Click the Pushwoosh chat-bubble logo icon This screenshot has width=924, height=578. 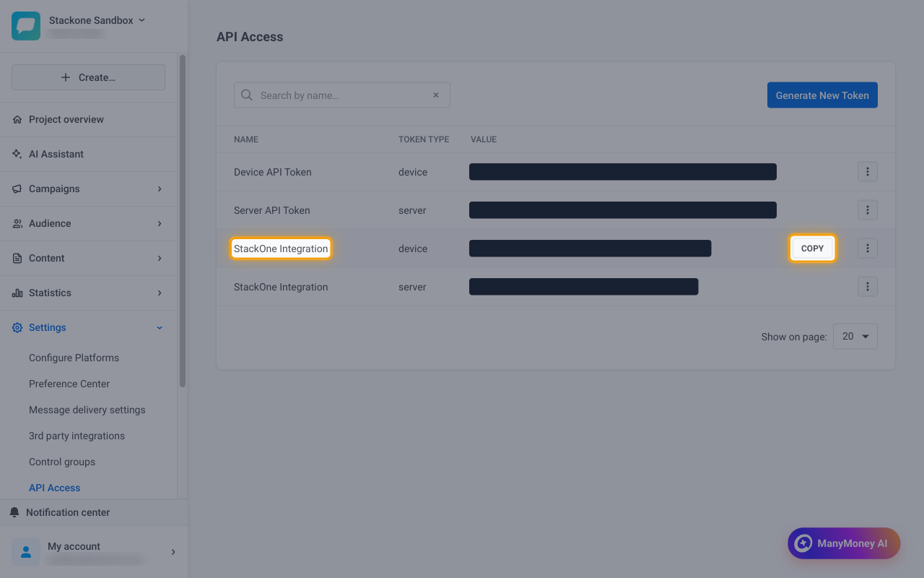pos(26,26)
